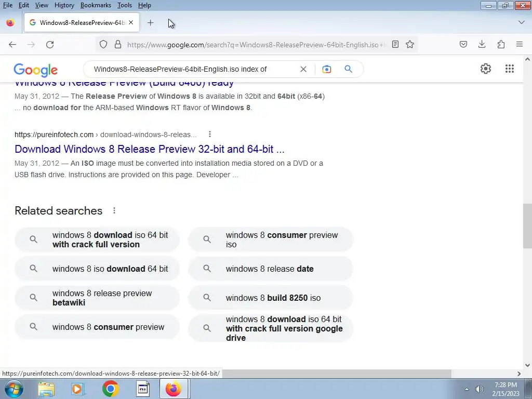Go back to the previous page
This screenshot has height=399, width=532.
(x=12, y=45)
